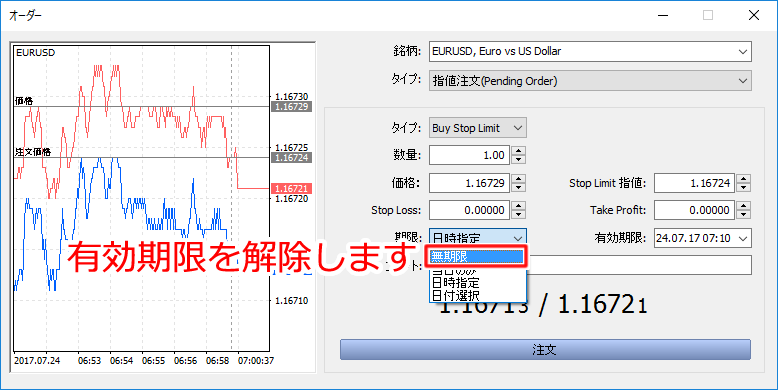778x390 pixels.
Task: Click the Take Profit input field
Action: 694,210
